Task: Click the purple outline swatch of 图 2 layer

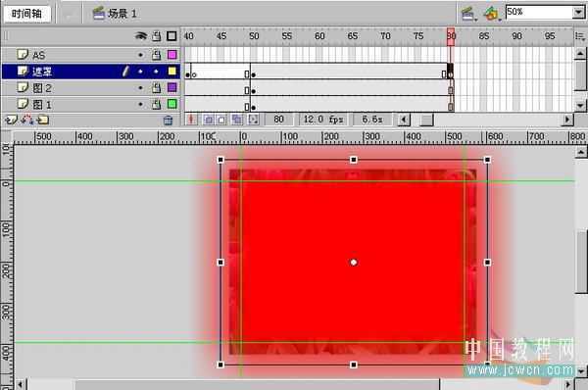Action: click(x=172, y=87)
